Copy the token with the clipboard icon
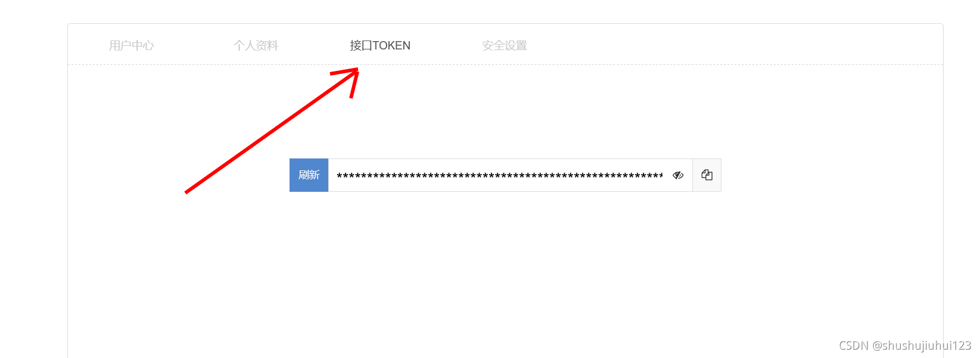This screenshot has height=358, width=980. (707, 175)
